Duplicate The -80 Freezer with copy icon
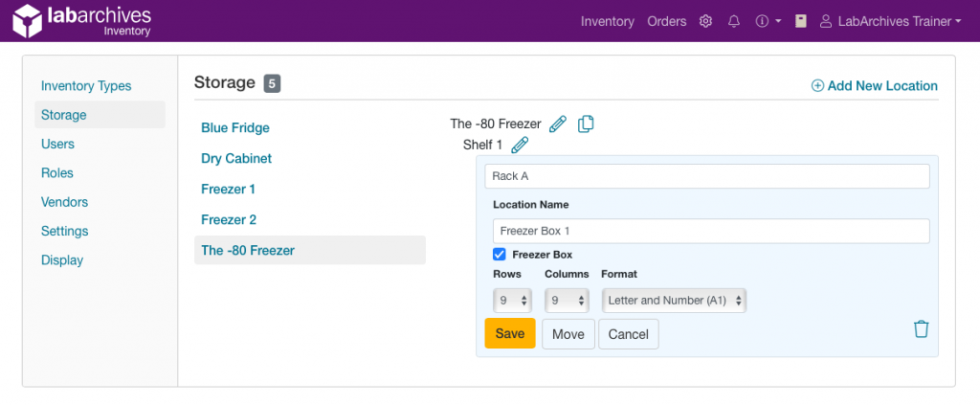 [586, 124]
